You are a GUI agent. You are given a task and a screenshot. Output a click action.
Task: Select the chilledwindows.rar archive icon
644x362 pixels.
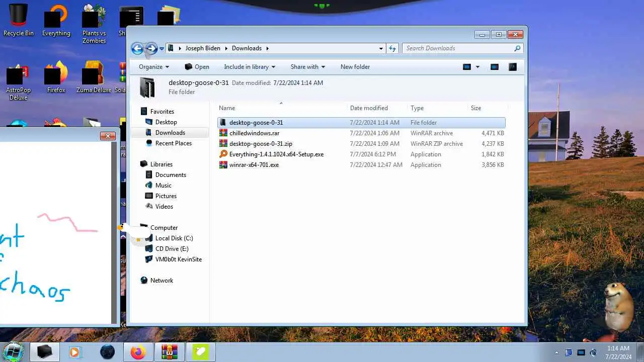coord(223,133)
